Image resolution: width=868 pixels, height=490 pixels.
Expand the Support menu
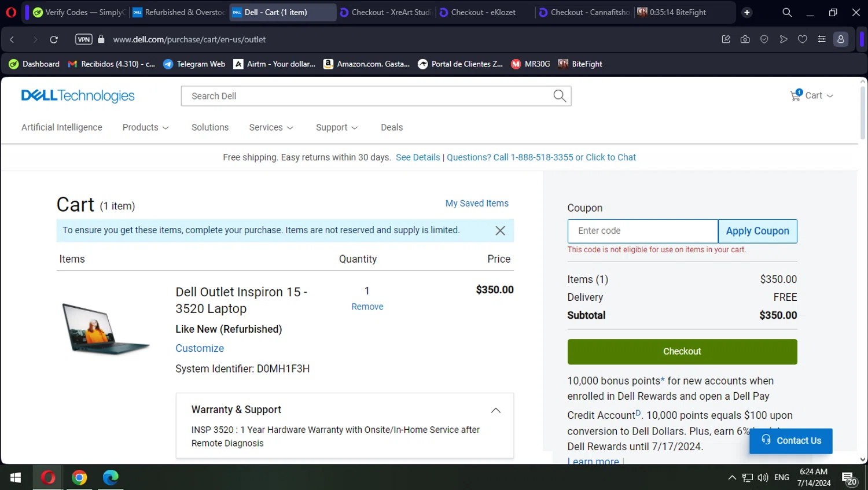[337, 127]
